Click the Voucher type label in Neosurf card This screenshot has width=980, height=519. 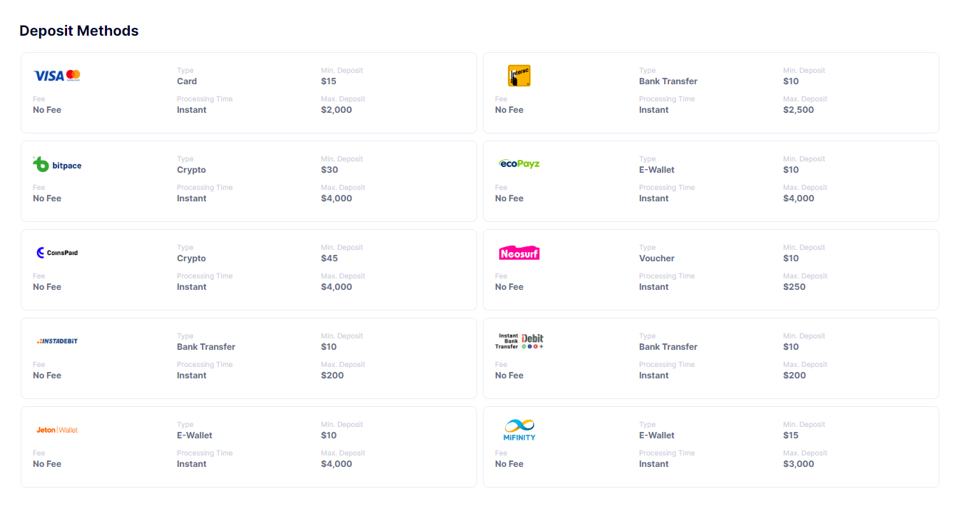point(657,258)
